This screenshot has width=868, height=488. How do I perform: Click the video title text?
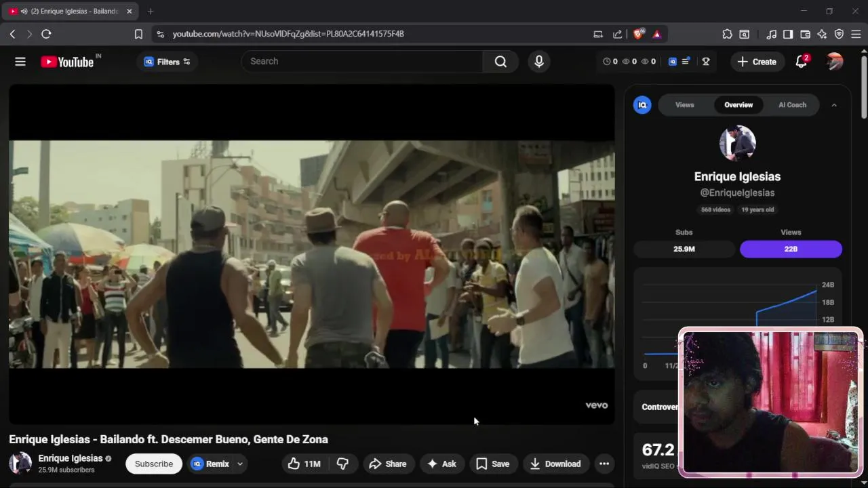(168, 439)
